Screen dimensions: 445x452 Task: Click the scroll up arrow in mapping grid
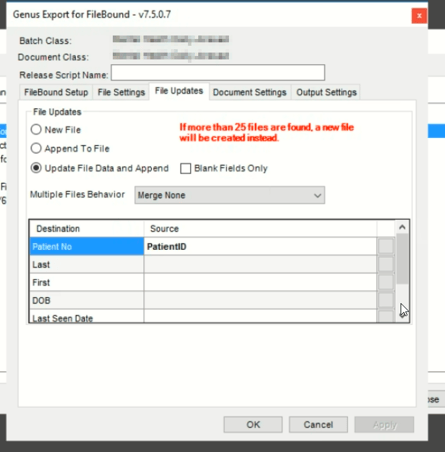pos(402,227)
